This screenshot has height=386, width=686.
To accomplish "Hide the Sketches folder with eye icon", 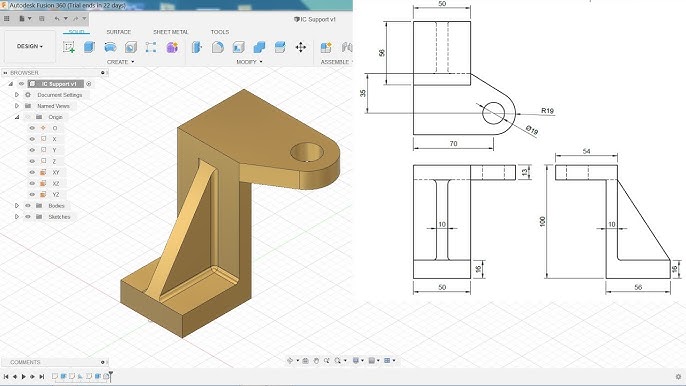I will coord(28,217).
